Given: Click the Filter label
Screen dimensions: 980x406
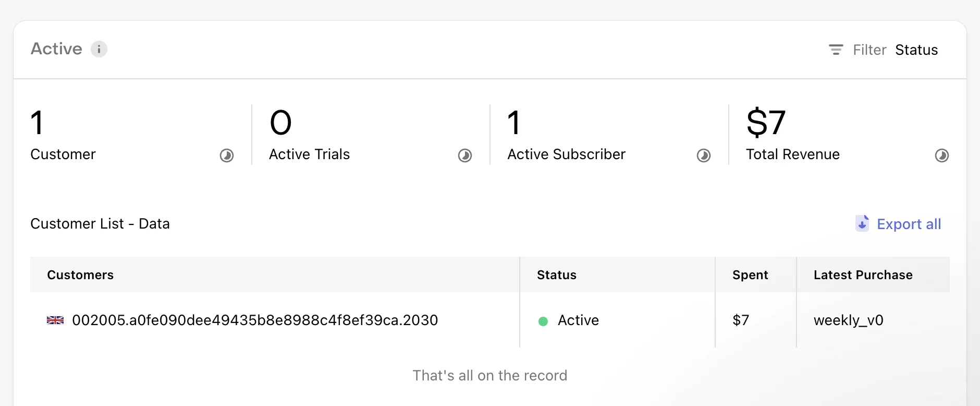Looking at the screenshot, I should [869, 50].
